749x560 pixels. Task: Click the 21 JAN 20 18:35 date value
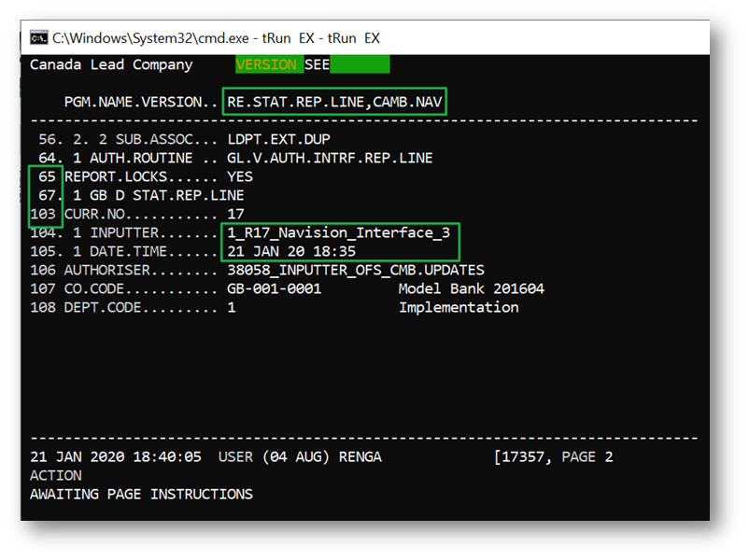pyautogui.click(x=291, y=251)
